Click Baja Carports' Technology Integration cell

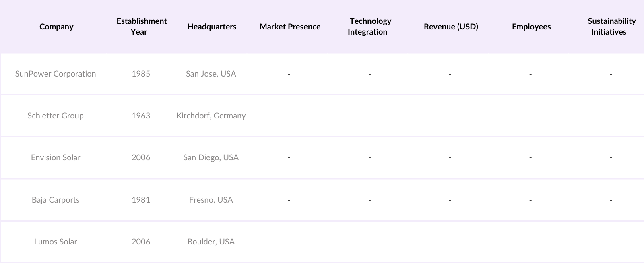pyautogui.click(x=369, y=200)
